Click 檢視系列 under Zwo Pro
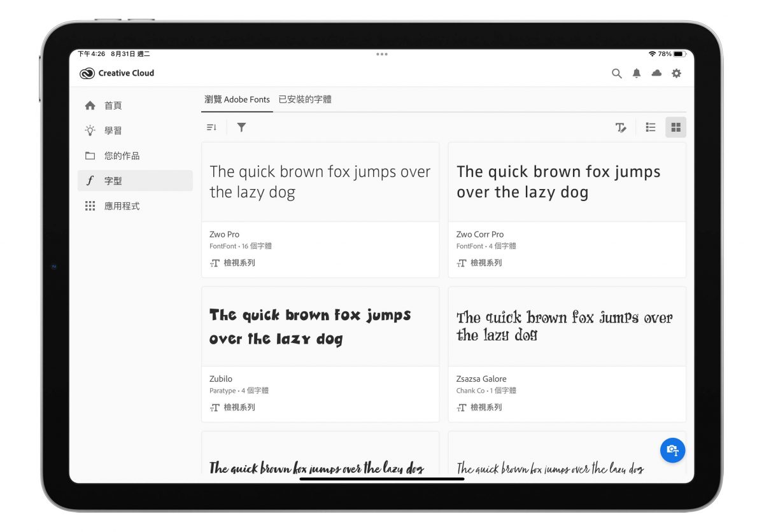This screenshot has height=532, width=764. click(x=232, y=263)
